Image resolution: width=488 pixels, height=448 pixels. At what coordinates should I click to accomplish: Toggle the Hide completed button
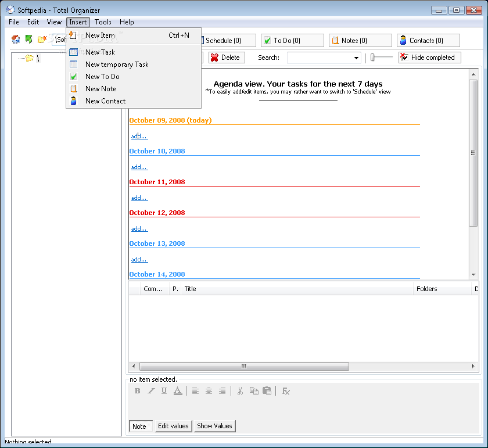coord(429,58)
